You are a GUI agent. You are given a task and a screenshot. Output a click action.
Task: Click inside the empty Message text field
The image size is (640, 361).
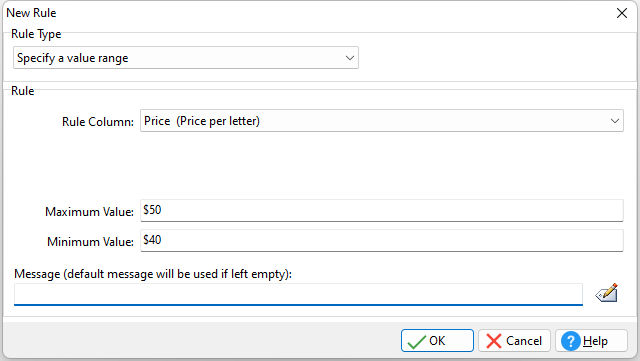pyautogui.click(x=298, y=294)
